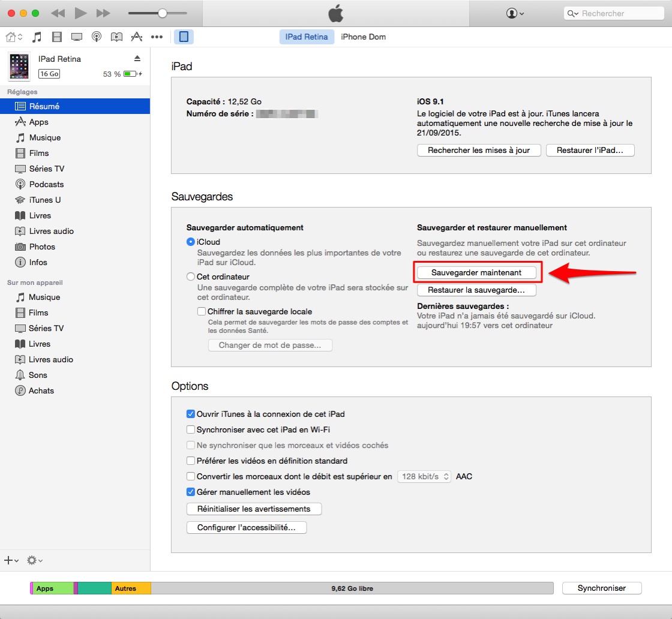672x619 pixels.
Task: Click the 'Sauvegarder maintenant' button
Action: (x=477, y=272)
